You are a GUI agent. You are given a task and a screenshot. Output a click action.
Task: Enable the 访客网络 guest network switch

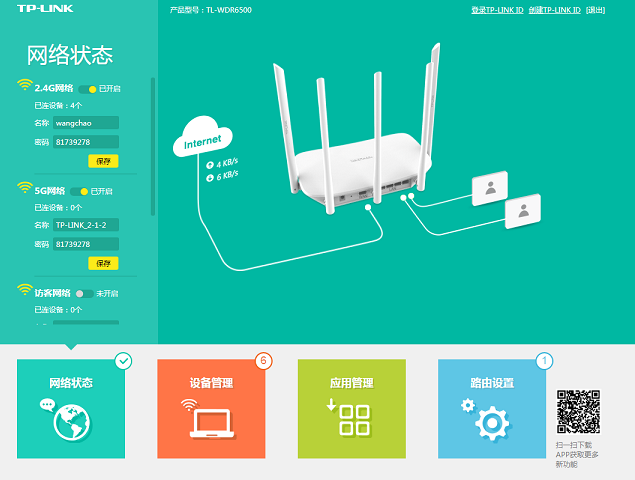tap(85, 293)
